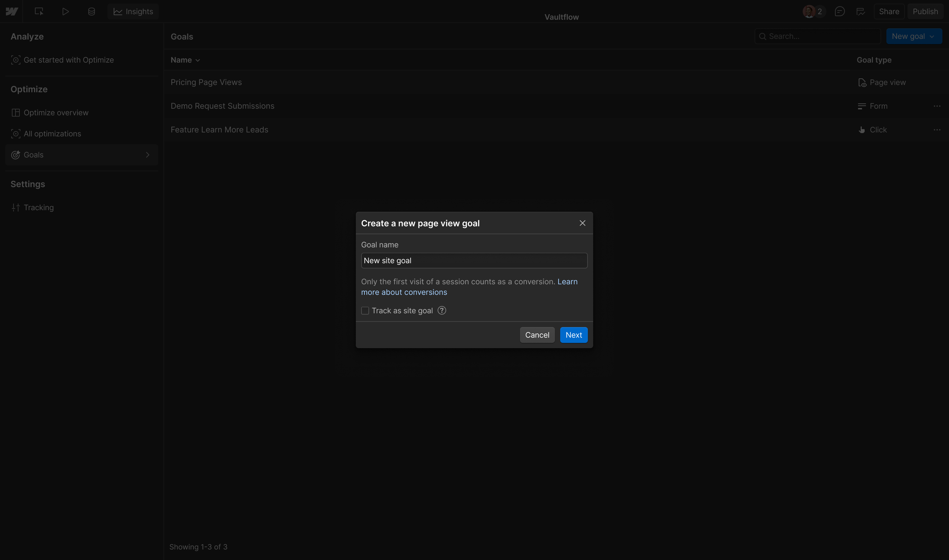Cancel the new goal dialog
949x560 pixels.
(537, 335)
